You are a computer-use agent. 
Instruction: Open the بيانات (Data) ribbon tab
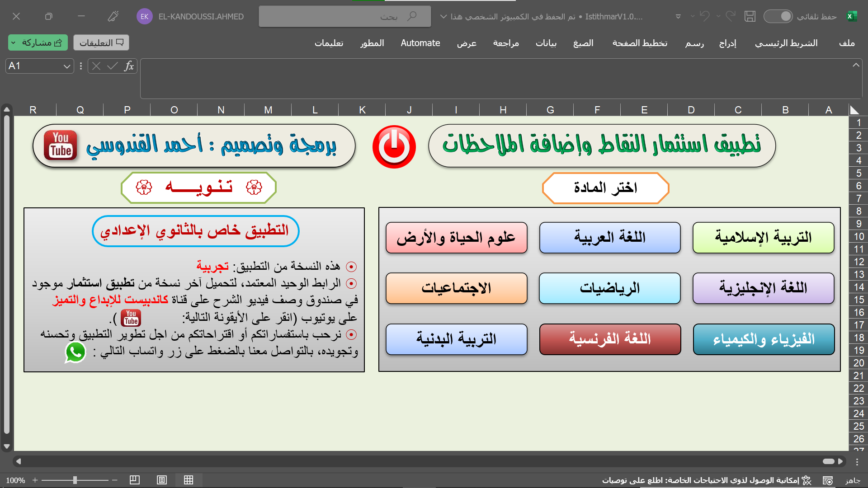pos(546,43)
